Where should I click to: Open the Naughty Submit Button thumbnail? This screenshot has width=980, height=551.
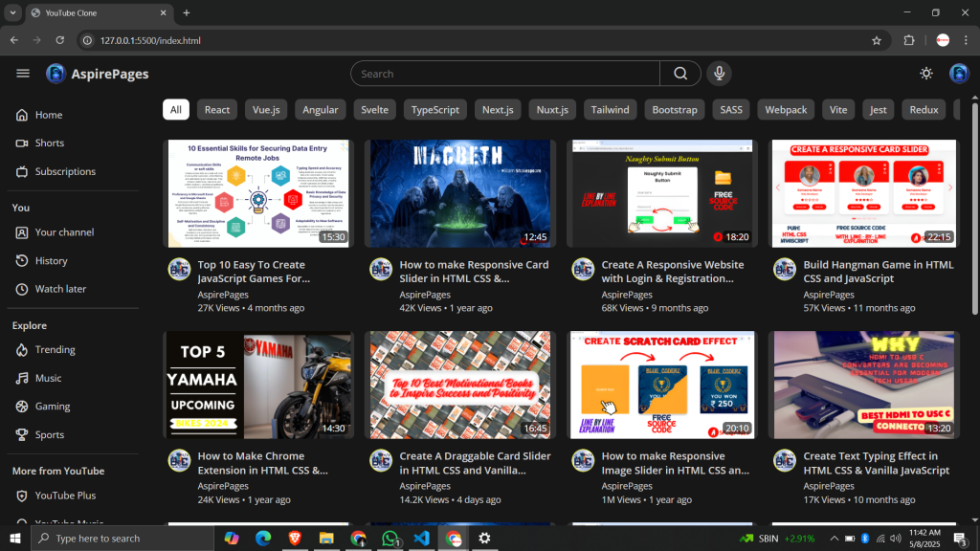coord(662,193)
